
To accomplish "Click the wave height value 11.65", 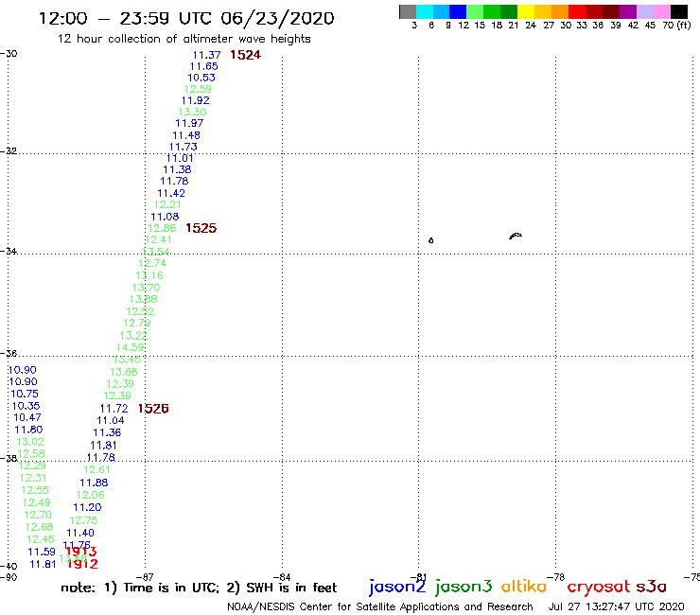I will tap(204, 66).
